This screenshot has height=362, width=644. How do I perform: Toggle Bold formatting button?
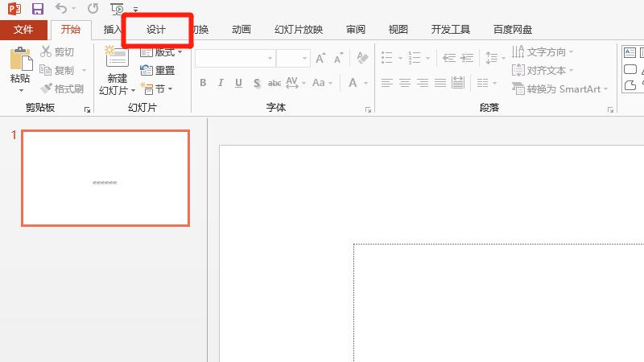[203, 83]
